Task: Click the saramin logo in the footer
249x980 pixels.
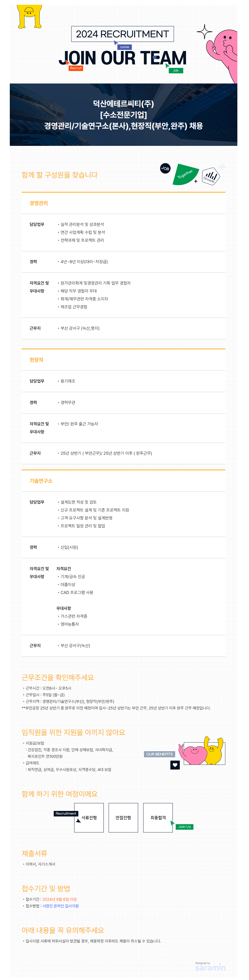Action: pyautogui.click(x=210, y=967)
